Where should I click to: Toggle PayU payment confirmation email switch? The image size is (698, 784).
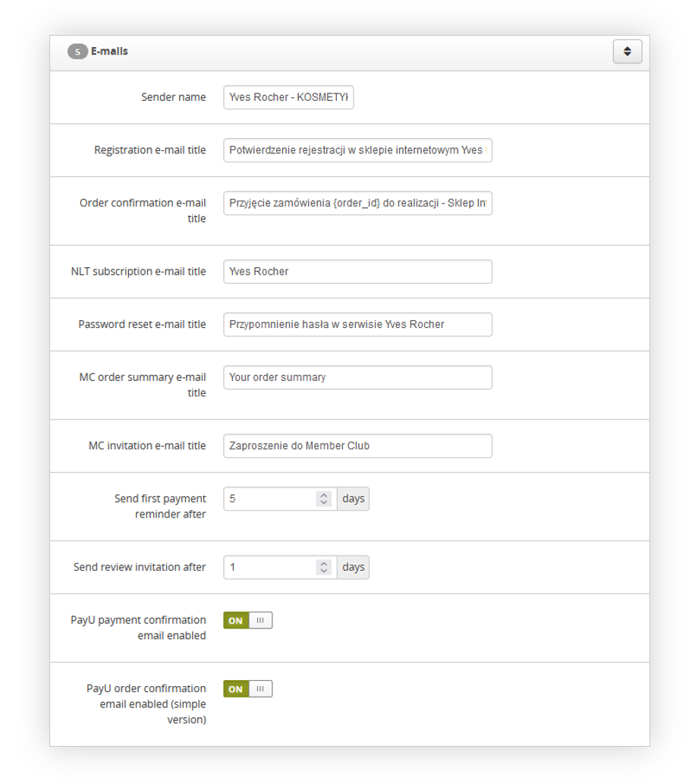[248, 621]
